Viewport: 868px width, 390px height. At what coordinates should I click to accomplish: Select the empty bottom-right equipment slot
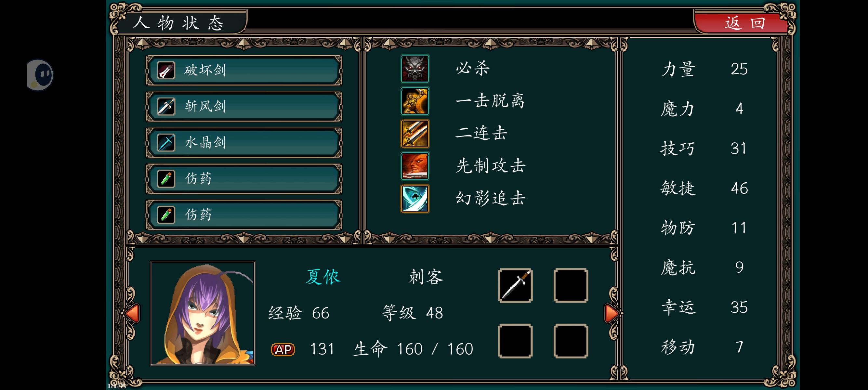[x=571, y=341]
